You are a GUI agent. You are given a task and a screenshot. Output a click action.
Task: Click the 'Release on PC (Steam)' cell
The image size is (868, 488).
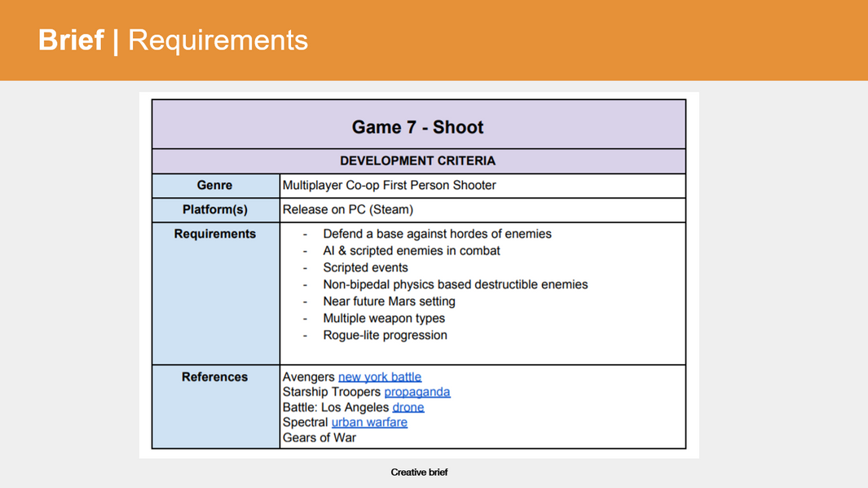482,209
